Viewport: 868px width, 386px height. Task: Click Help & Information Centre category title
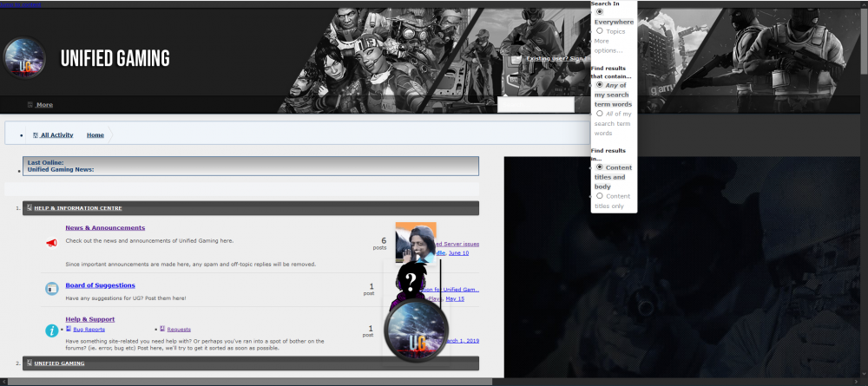78,208
